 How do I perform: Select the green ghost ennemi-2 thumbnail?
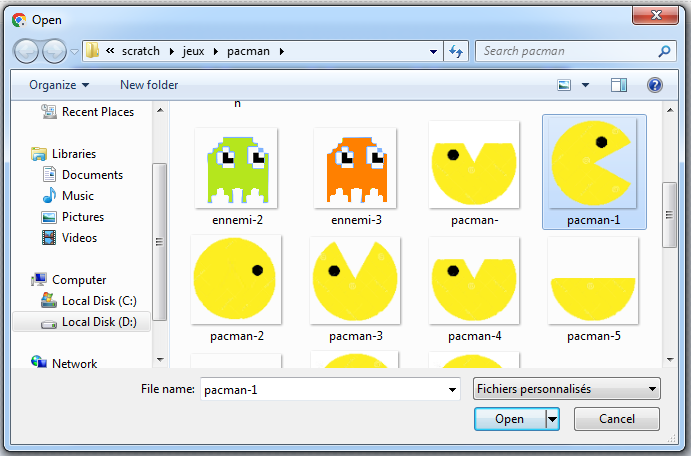click(237, 168)
